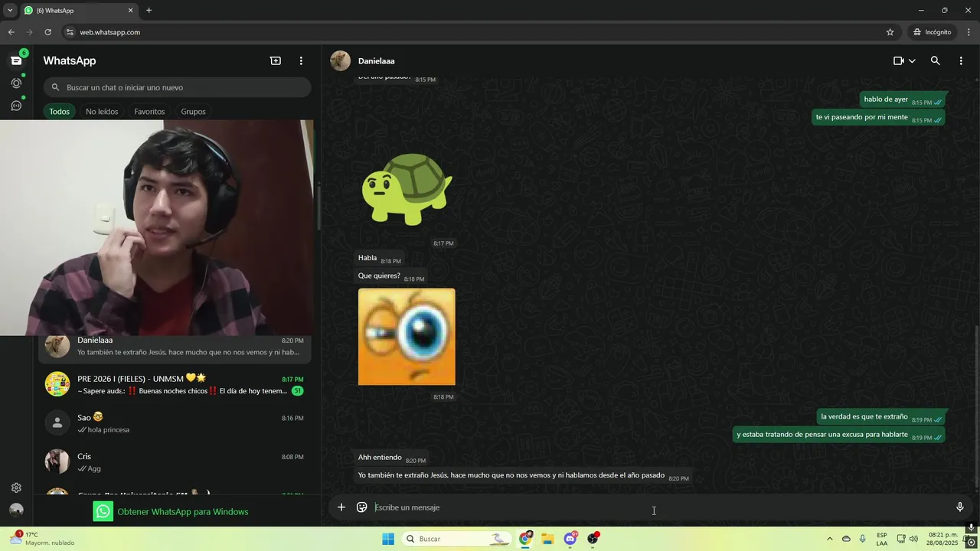Select the No leídos filter
Screen dimensions: 980x551
[x=102, y=112]
